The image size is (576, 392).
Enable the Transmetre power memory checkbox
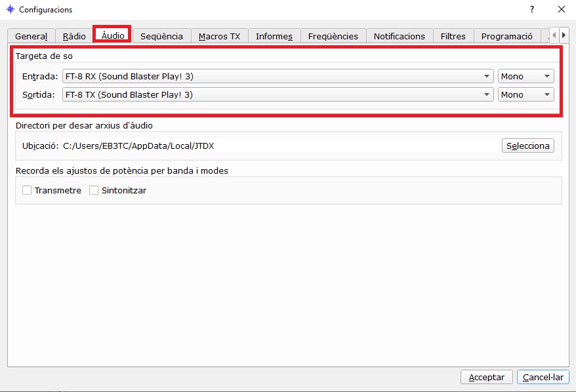[27, 190]
